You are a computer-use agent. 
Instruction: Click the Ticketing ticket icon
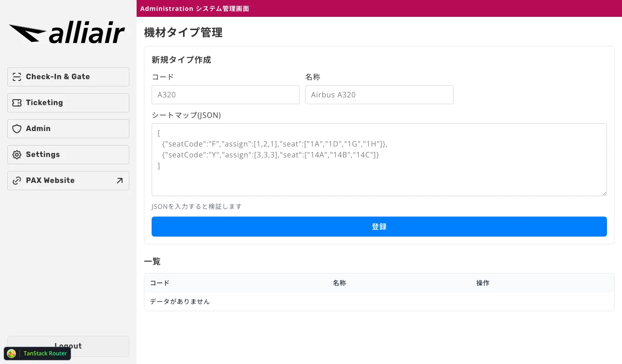(x=17, y=103)
